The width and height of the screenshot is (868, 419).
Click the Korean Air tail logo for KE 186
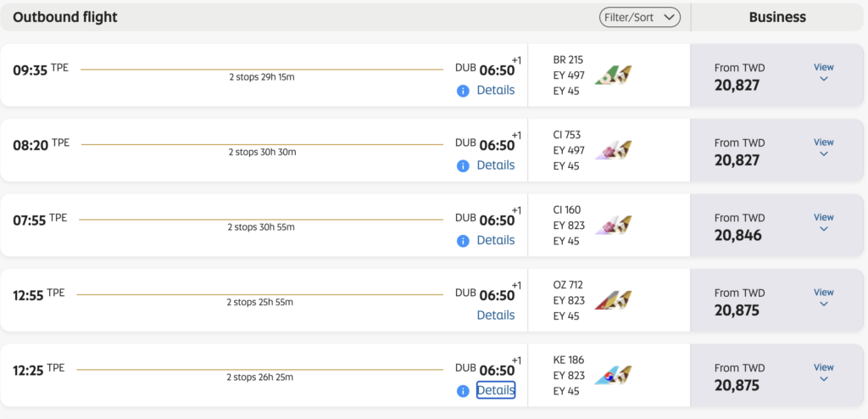click(614, 375)
